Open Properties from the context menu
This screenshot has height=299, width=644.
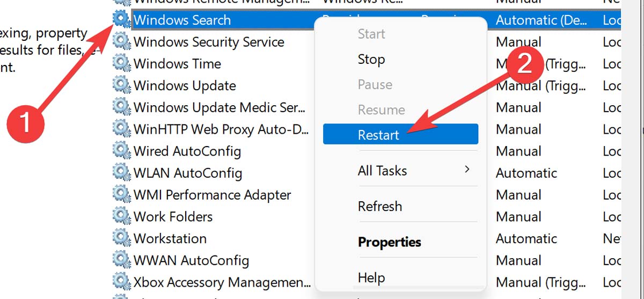390,242
